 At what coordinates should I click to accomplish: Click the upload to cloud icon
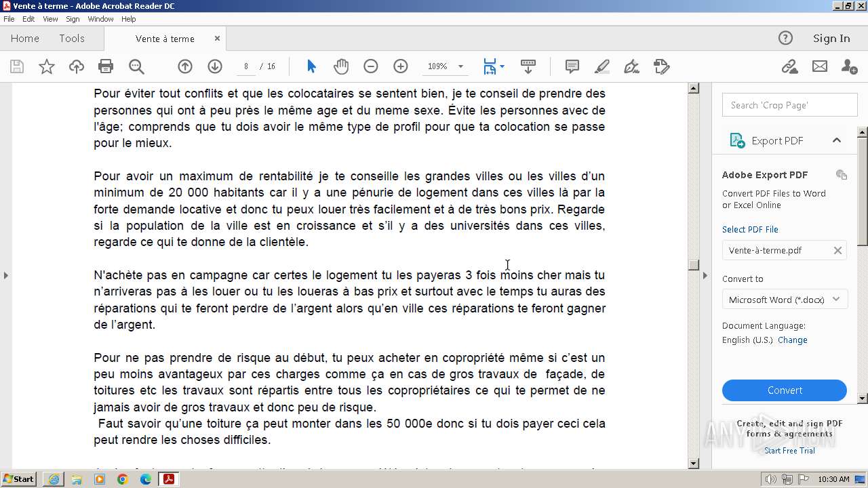click(x=77, y=66)
